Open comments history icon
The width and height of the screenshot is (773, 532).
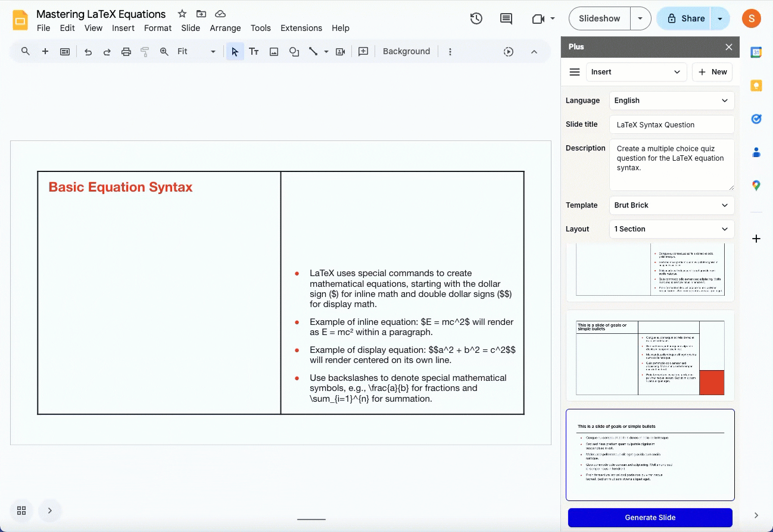[x=506, y=18]
